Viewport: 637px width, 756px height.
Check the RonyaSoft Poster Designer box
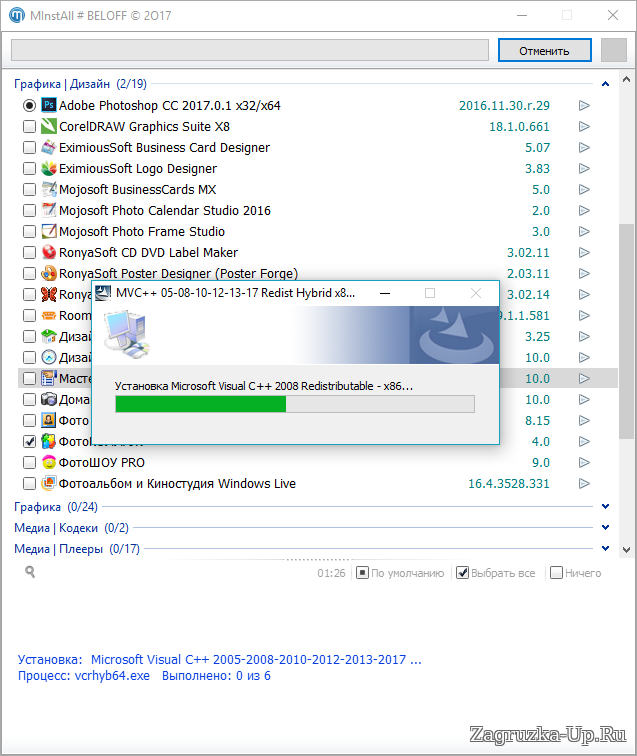click(29, 273)
